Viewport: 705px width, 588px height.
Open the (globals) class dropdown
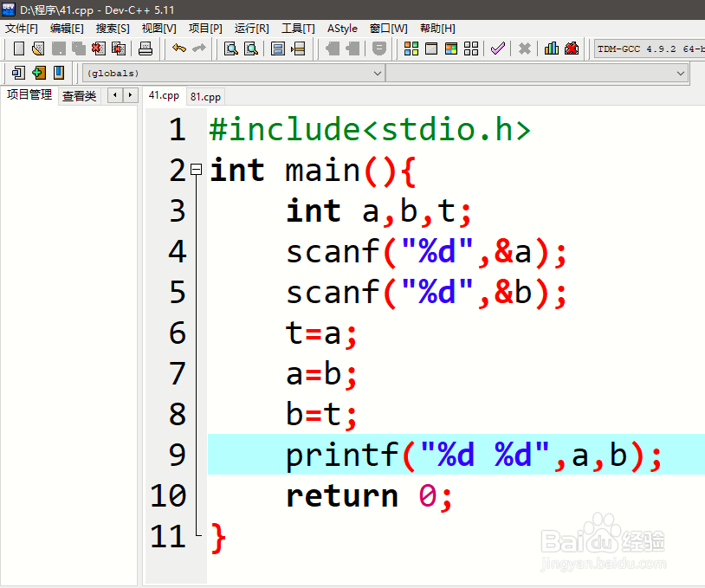pyautogui.click(x=233, y=73)
